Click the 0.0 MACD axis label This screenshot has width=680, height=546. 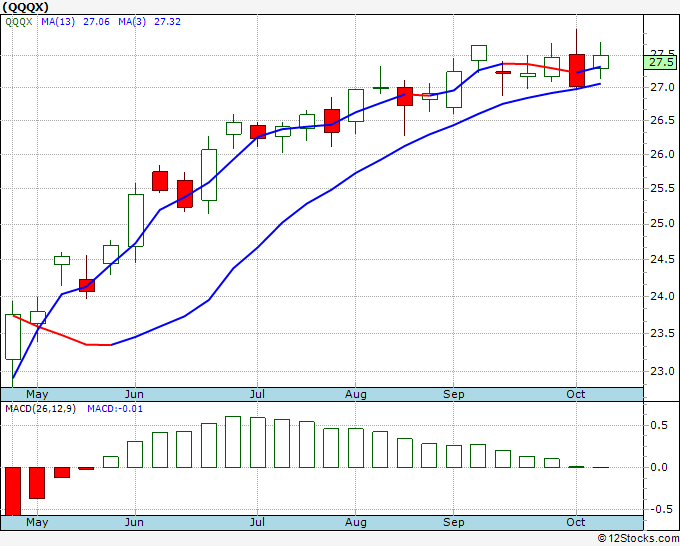coord(659,467)
